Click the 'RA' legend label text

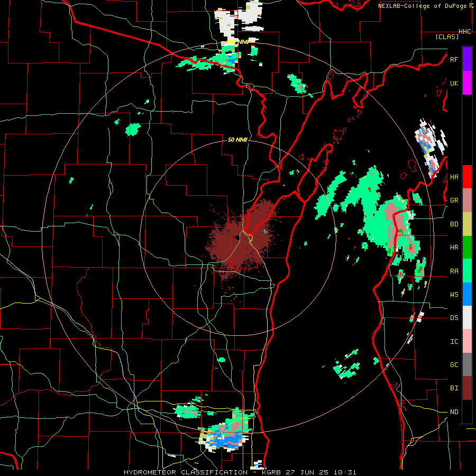click(x=454, y=271)
